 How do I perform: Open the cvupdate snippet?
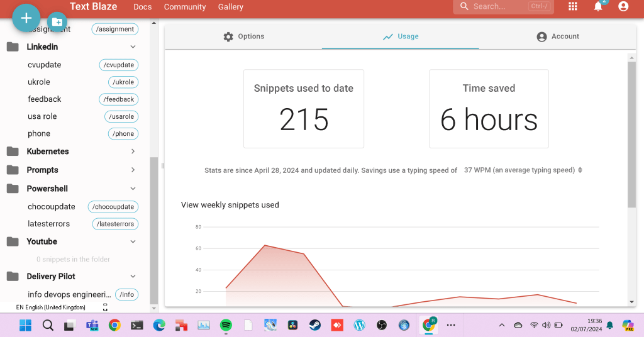coord(45,65)
